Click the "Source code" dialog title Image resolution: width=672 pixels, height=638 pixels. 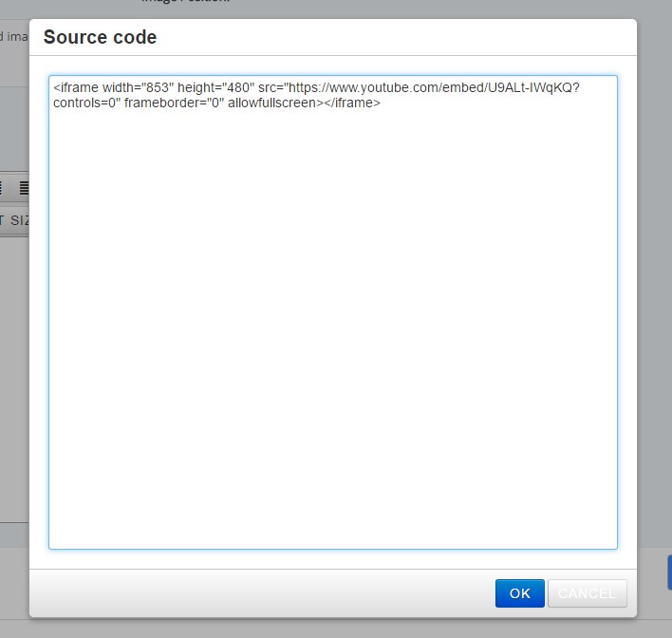point(101,37)
